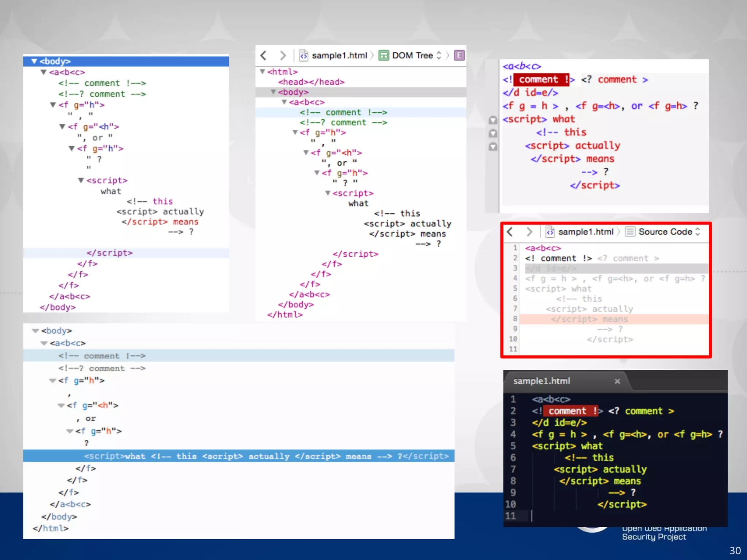Select the highlighted '<!-- comment !-->' row in DOM Tree panel

coord(361,112)
